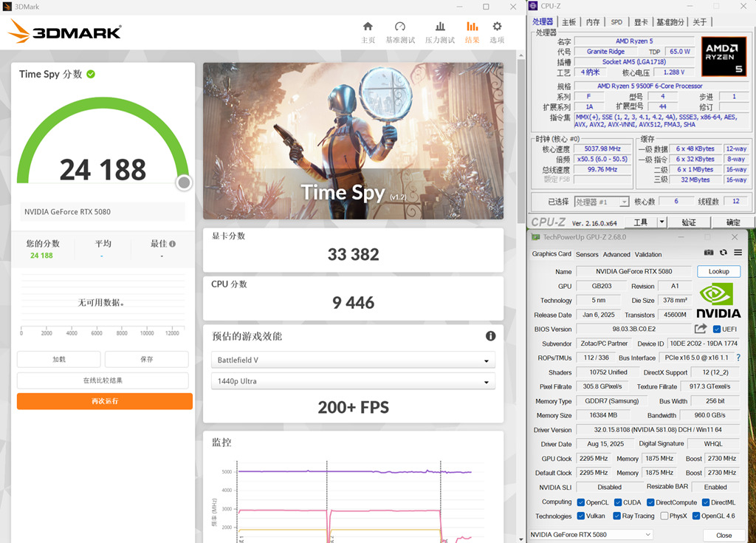
Task: Click the Lookup button in GPU-Z
Action: click(718, 271)
